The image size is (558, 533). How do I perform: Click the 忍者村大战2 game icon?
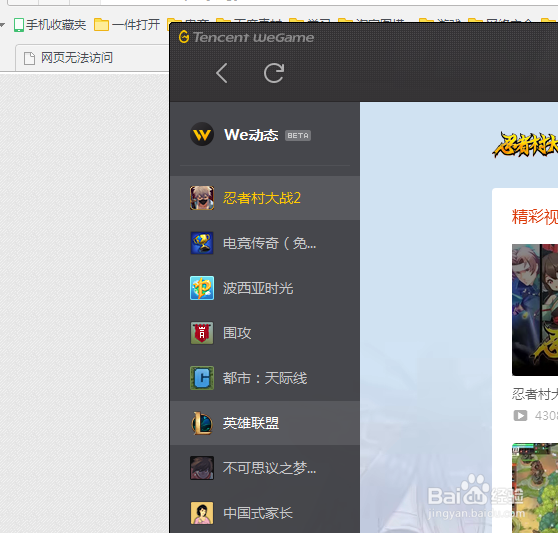(x=202, y=198)
